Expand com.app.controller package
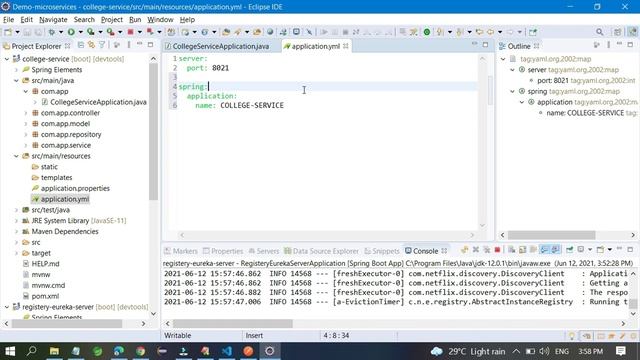The image size is (640, 360). 26,113
